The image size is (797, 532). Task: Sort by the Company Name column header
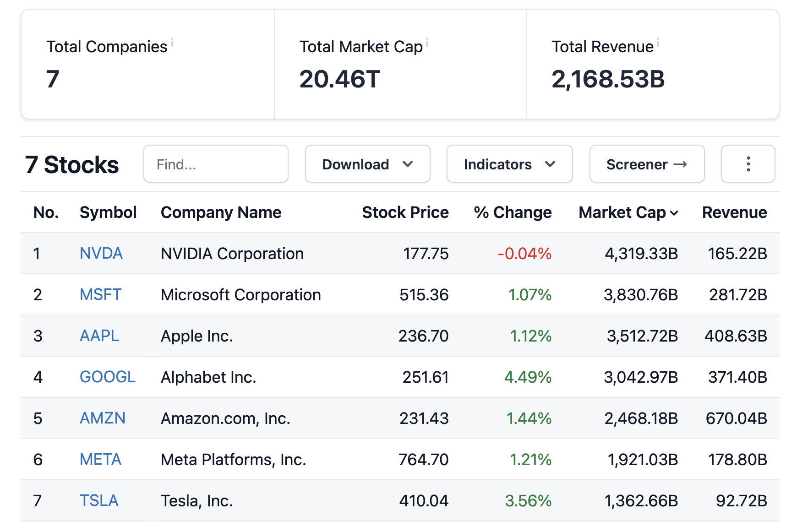(221, 212)
